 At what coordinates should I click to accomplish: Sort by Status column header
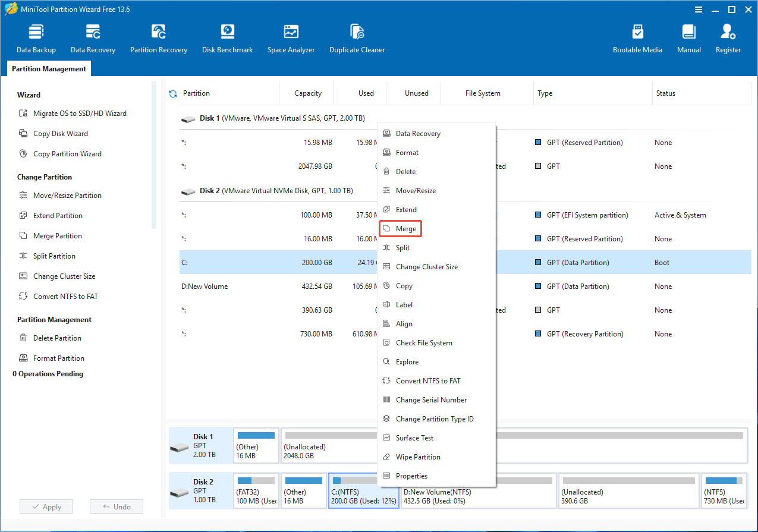pyautogui.click(x=702, y=93)
